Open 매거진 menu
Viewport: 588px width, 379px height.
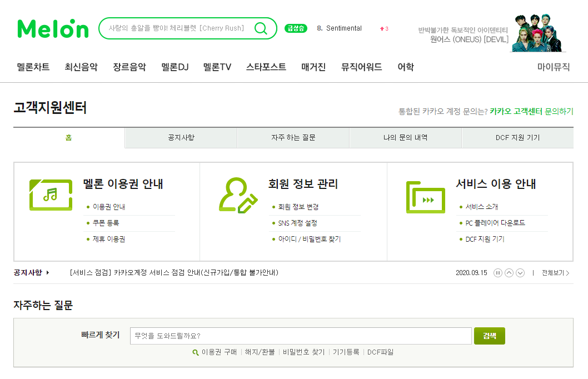tap(313, 67)
